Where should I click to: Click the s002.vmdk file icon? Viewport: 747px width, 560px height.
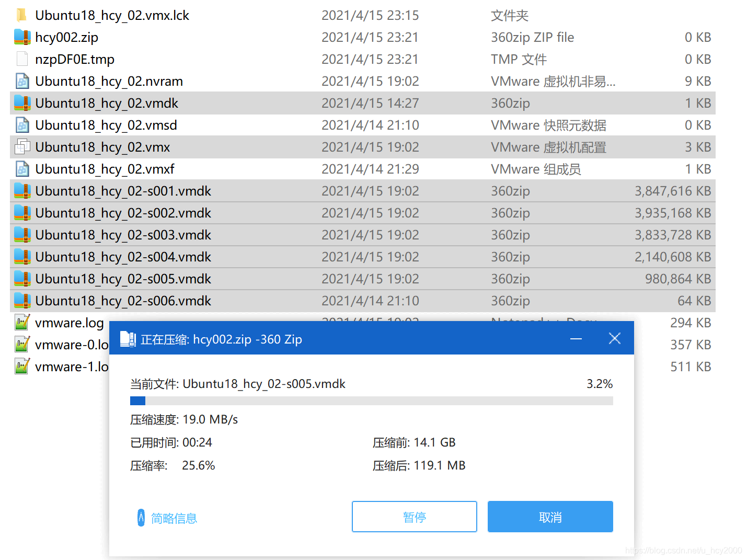(22, 213)
